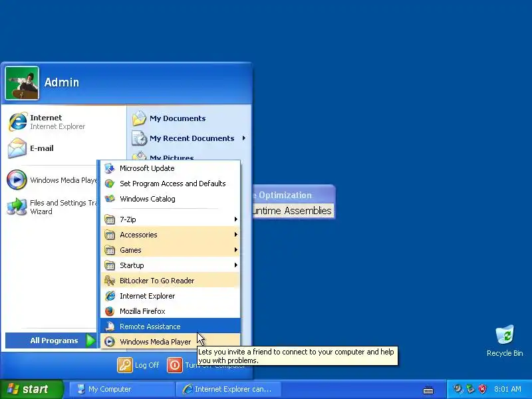Launch BitLocker To Go Reader icon
The width and height of the screenshot is (532, 399).
pos(110,281)
